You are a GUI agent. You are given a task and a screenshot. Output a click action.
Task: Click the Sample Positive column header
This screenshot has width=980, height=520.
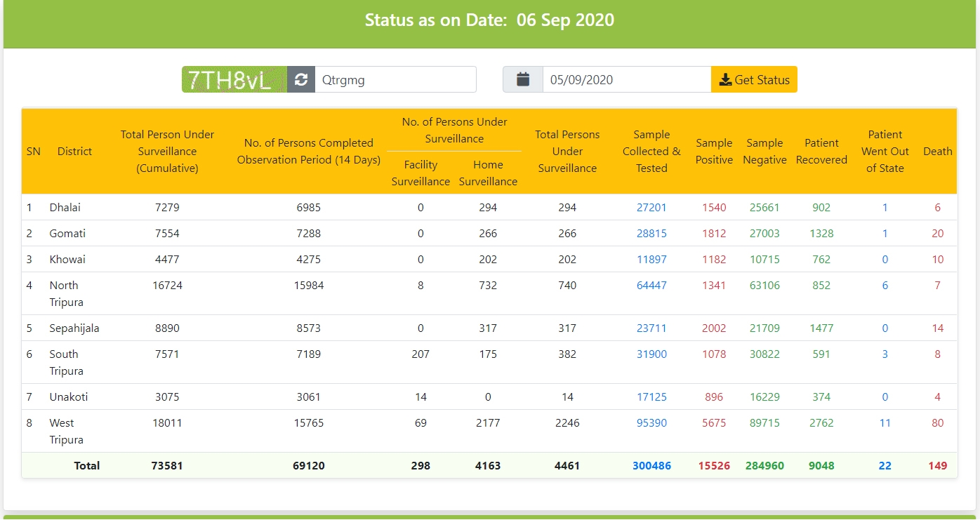714,152
